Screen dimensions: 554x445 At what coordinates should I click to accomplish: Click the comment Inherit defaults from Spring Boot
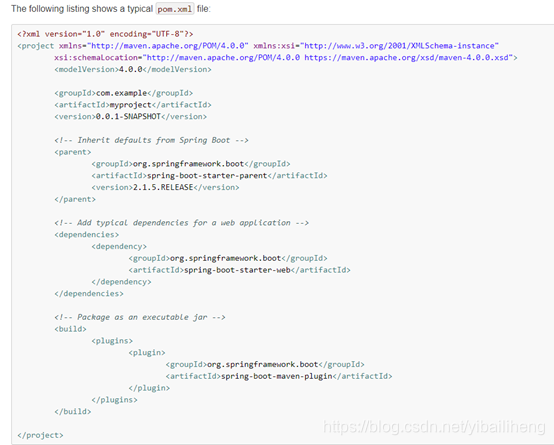pos(151,140)
